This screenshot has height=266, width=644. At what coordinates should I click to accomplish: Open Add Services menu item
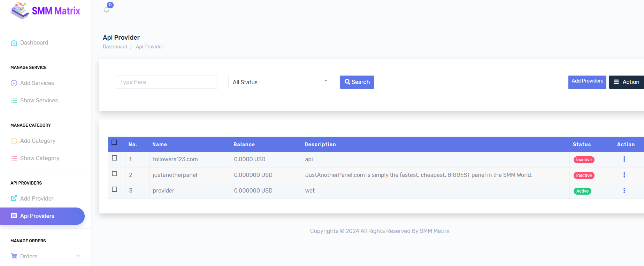[37, 83]
